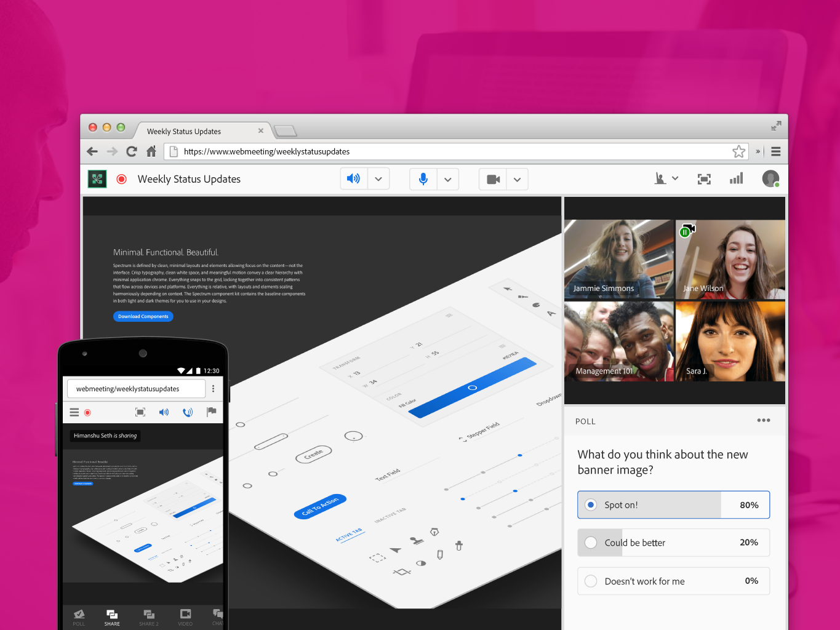
Task: Bookmark page with star icon
Action: [x=738, y=151]
